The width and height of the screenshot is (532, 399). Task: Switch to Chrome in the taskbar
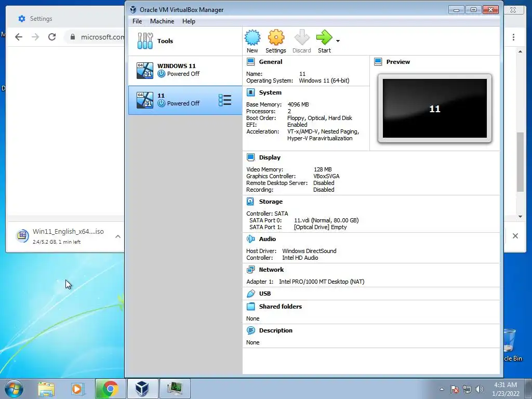(x=110, y=389)
